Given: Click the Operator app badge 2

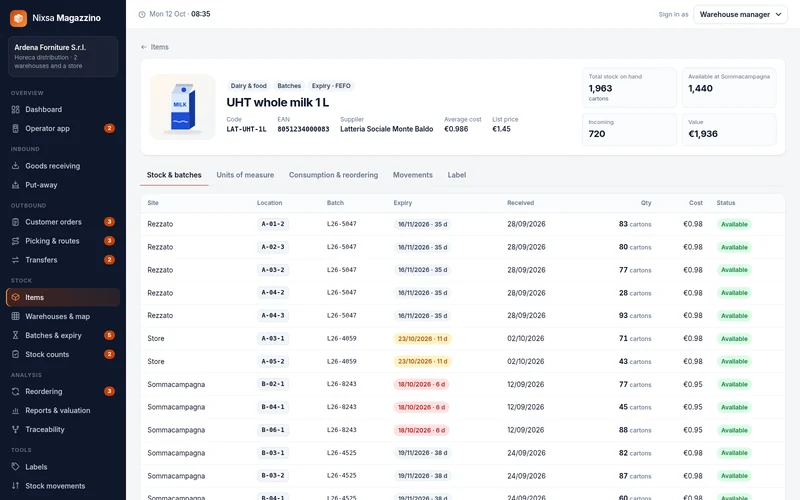Looking at the screenshot, I should coord(109,129).
